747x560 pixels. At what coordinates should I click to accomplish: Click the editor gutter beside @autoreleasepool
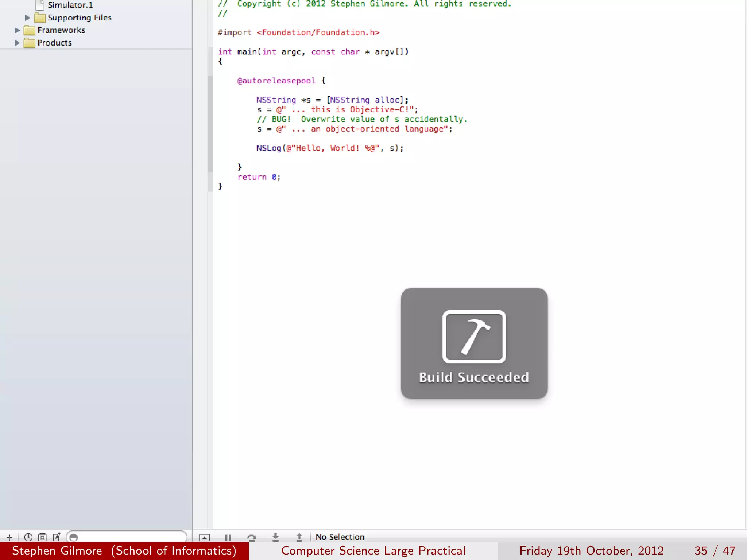(x=210, y=81)
